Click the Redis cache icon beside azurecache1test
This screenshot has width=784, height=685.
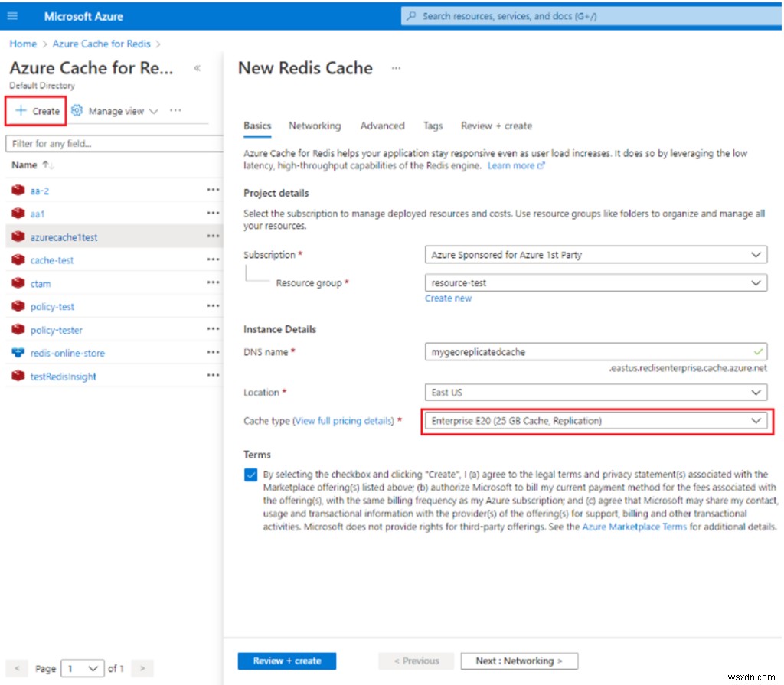[17, 237]
